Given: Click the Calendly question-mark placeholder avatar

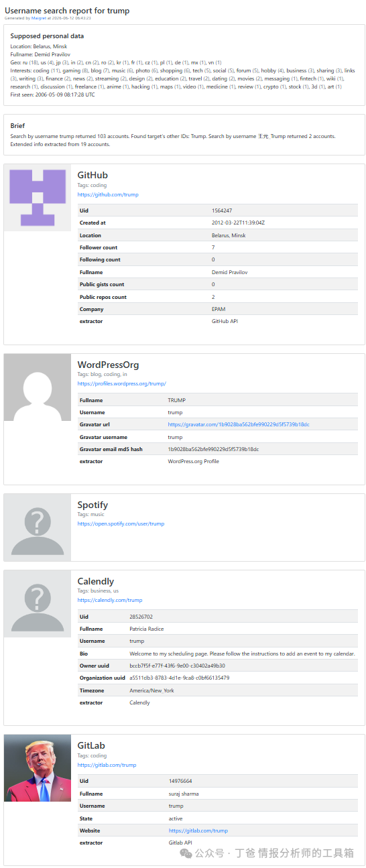Looking at the screenshot, I should click(38, 604).
